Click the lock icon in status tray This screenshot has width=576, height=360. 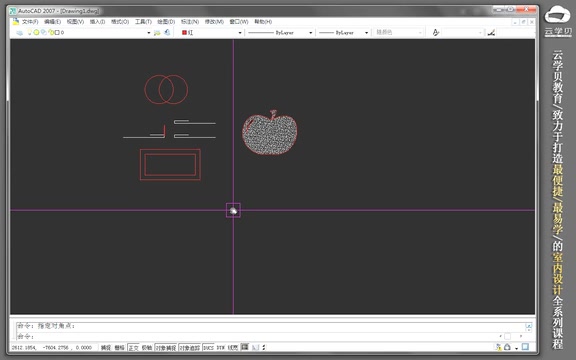point(507,347)
